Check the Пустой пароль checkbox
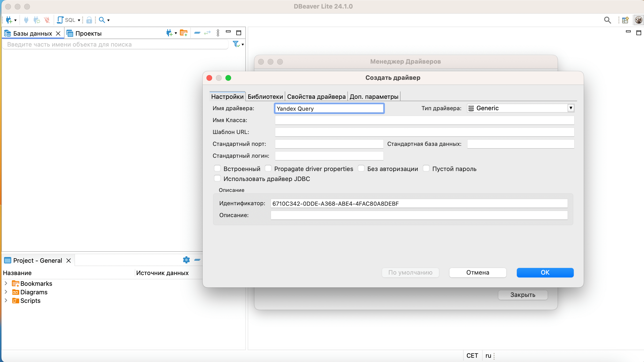Screen dimensions: 644x362 426,168
